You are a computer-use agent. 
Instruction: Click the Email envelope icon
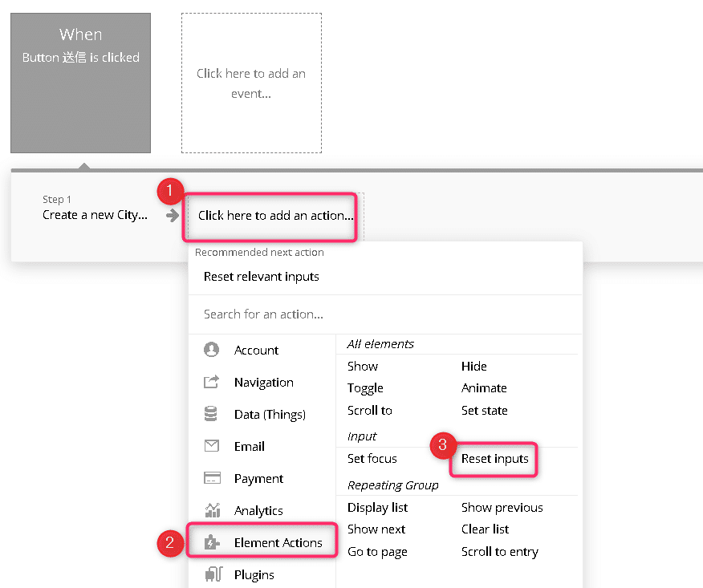211,446
